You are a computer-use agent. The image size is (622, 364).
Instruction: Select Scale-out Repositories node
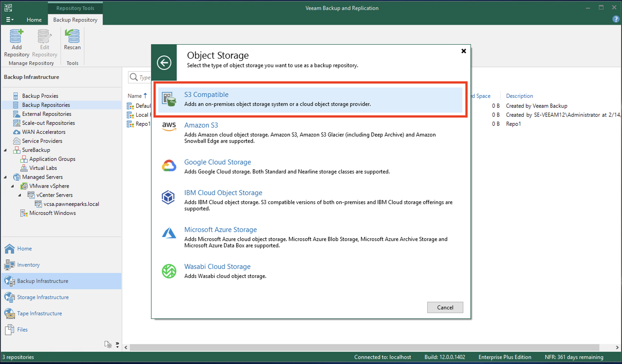[48, 123]
